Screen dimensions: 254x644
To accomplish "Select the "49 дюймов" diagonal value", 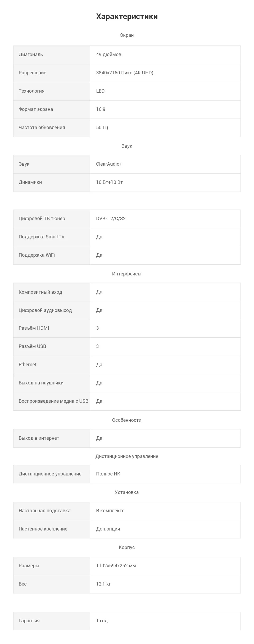I will click(x=108, y=55).
